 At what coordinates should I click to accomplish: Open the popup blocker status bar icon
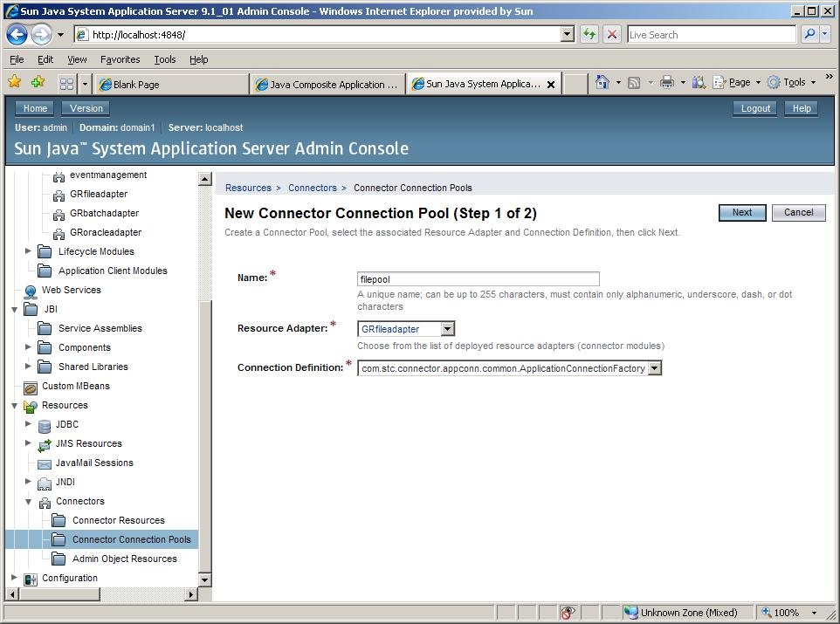(x=568, y=612)
